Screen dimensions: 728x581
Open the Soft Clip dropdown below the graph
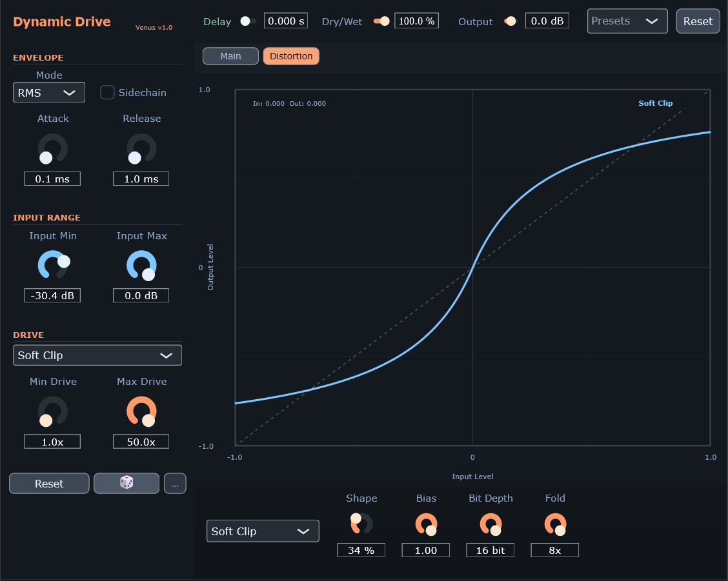pyautogui.click(x=263, y=531)
